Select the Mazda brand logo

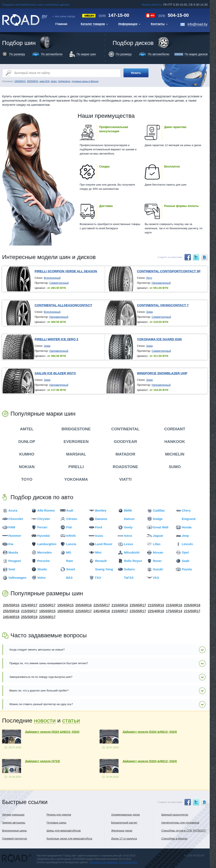[5, 552]
